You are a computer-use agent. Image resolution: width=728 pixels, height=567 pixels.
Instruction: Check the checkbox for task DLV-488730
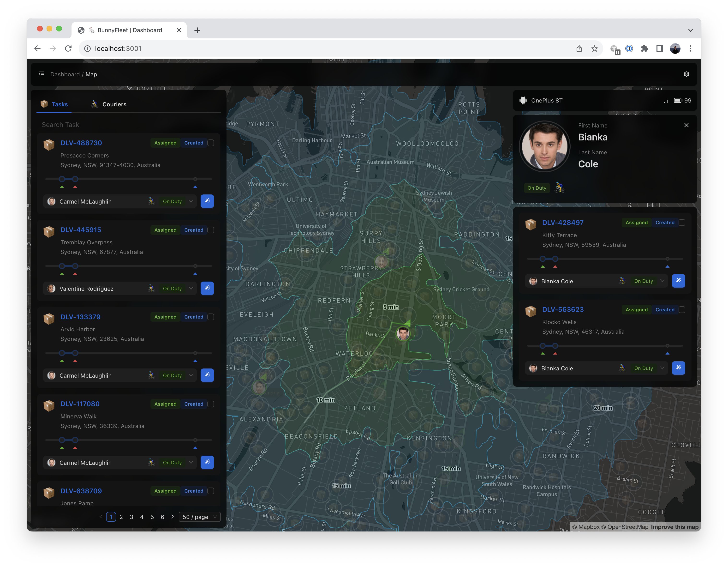211,143
